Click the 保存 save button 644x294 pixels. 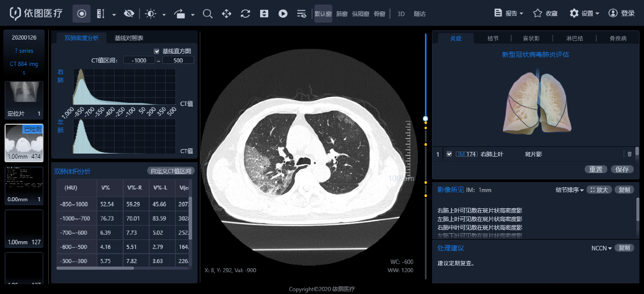pos(622,169)
